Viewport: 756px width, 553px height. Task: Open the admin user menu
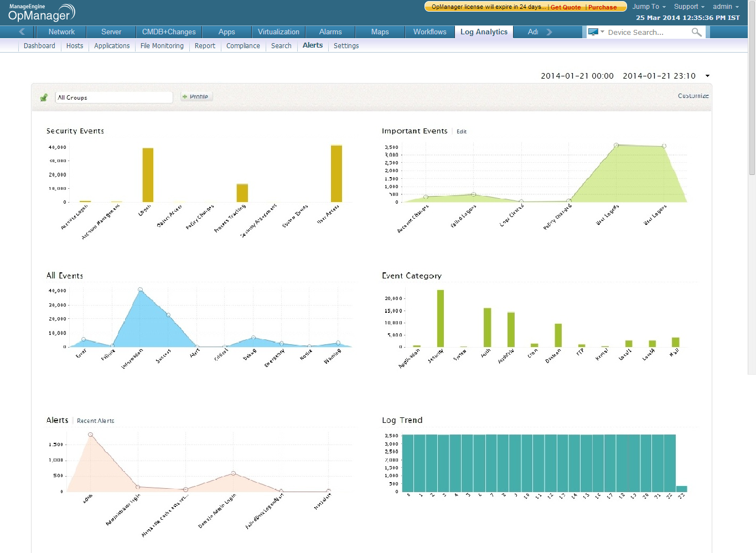726,7
